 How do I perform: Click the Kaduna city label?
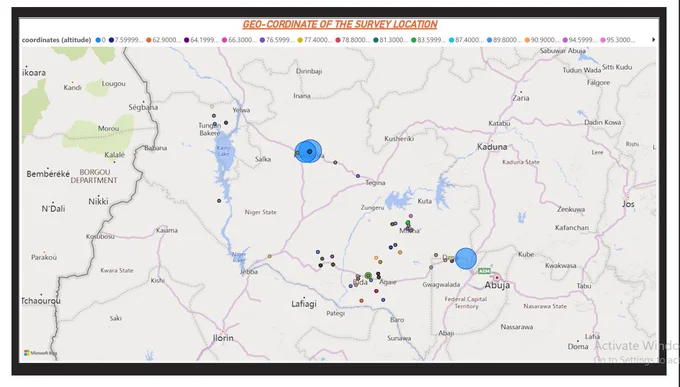[x=492, y=147]
